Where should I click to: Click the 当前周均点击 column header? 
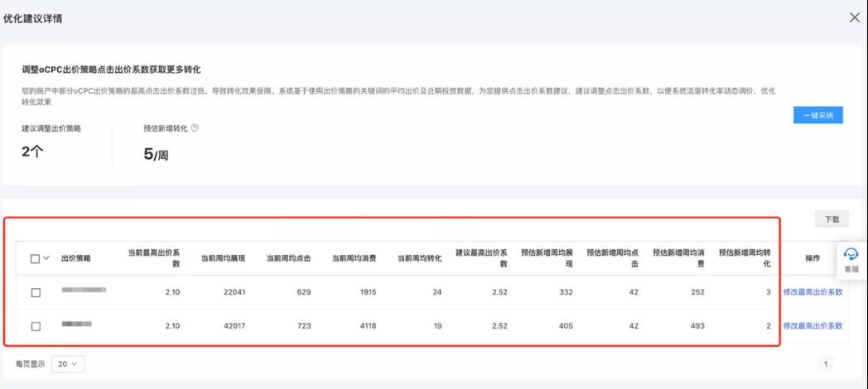point(288,258)
